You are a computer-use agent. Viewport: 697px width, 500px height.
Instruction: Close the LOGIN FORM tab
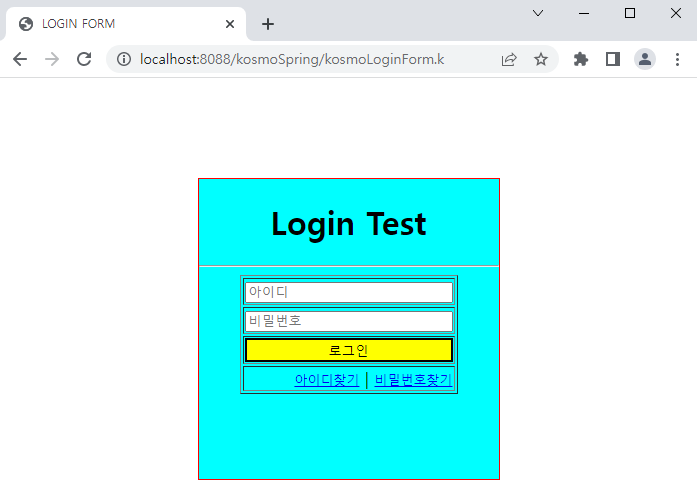pyautogui.click(x=230, y=24)
